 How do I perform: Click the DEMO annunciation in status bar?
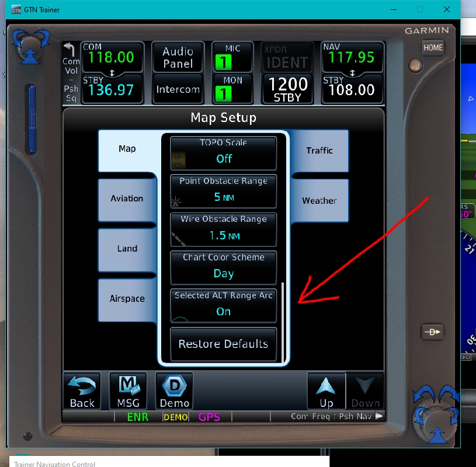click(x=175, y=417)
